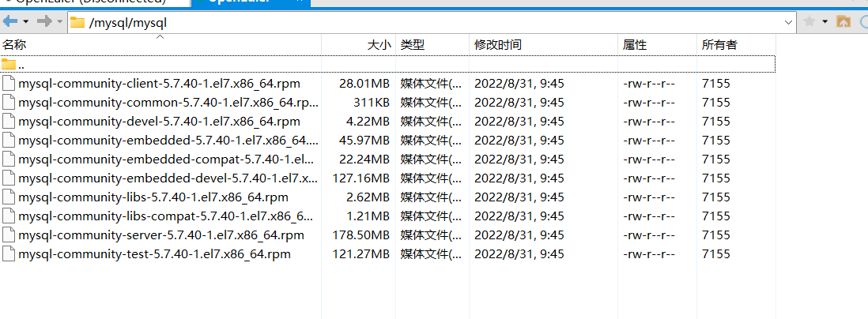This screenshot has height=319, width=868.
Task: Select file name mysql-community-libs-5.7.40-1.el7.x86_64.rpm
Action: coord(153,197)
